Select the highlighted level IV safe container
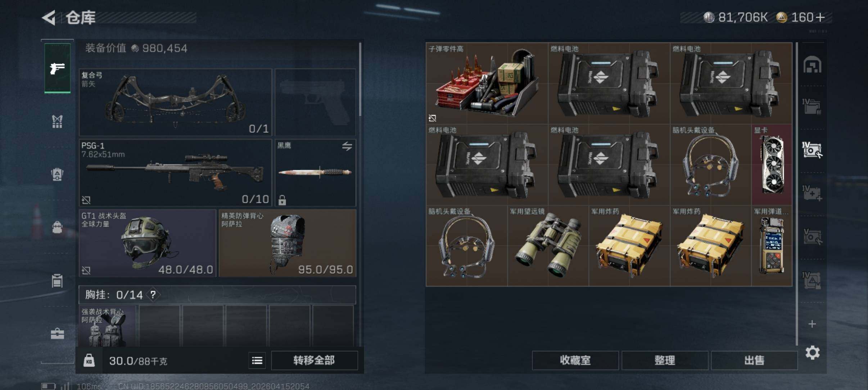This screenshot has width=868, height=390. pyautogui.click(x=812, y=149)
